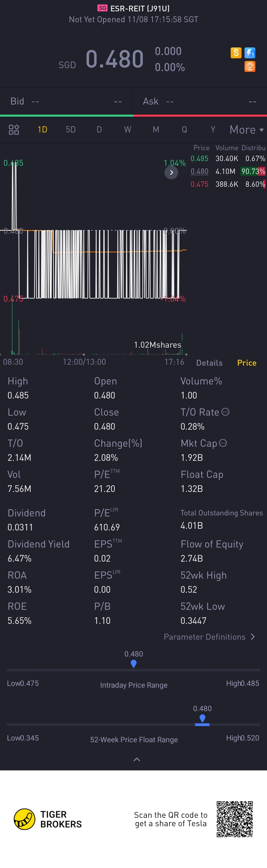The width and height of the screenshot is (267, 868).
Task: Select the Price distribution tab
Action: (x=247, y=363)
